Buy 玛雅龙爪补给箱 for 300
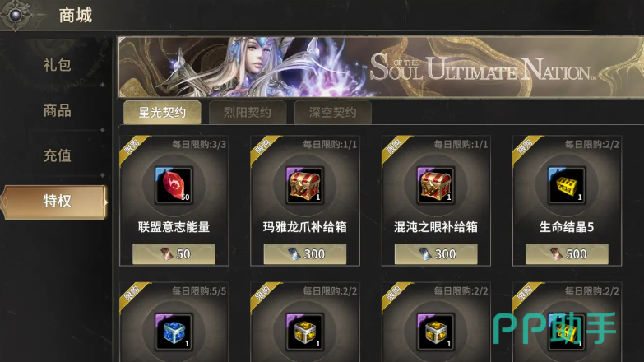This screenshot has height=362, width=644. (305, 254)
